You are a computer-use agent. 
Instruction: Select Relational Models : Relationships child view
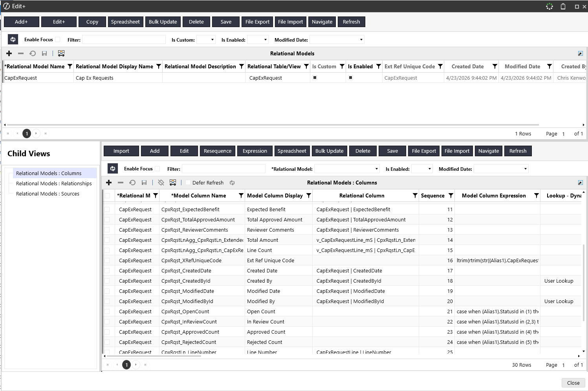click(54, 183)
